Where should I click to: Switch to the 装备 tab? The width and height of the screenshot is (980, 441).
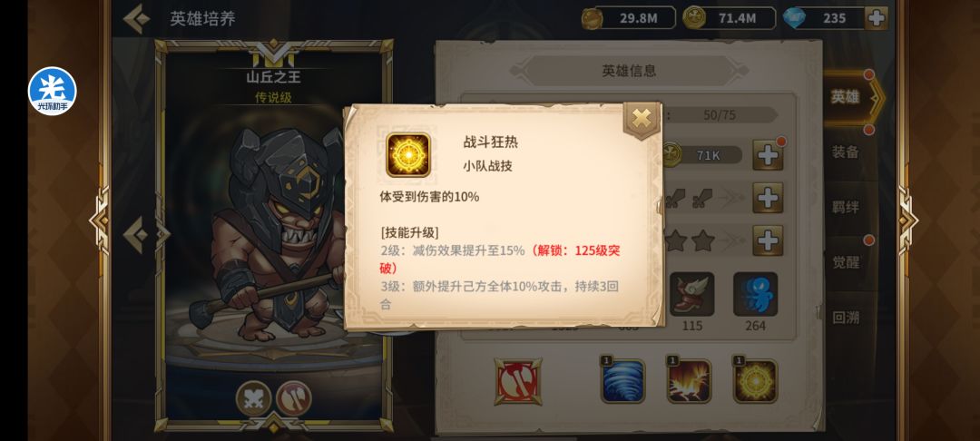point(845,152)
